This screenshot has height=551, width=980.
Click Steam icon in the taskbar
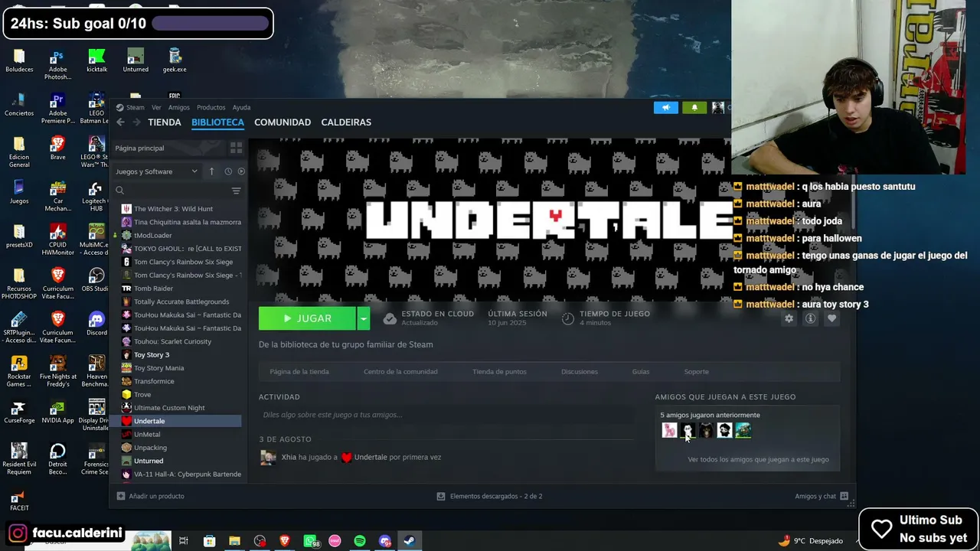(x=410, y=541)
